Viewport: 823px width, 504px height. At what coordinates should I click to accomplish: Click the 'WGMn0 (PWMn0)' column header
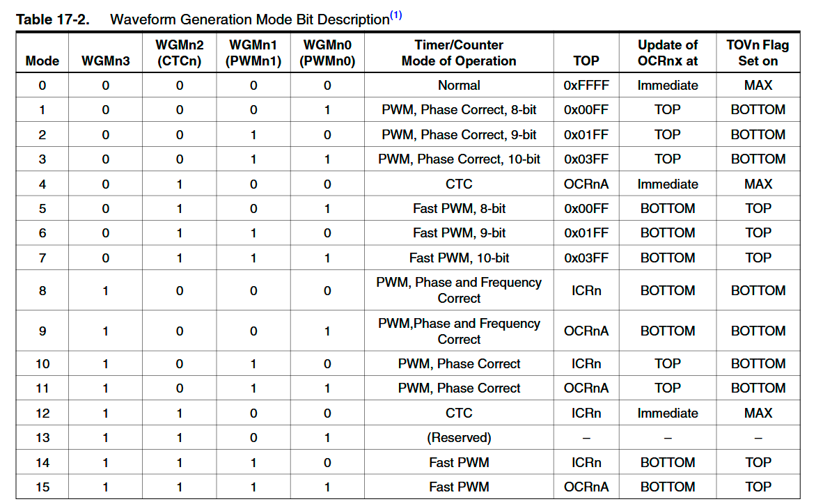[327, 53]
